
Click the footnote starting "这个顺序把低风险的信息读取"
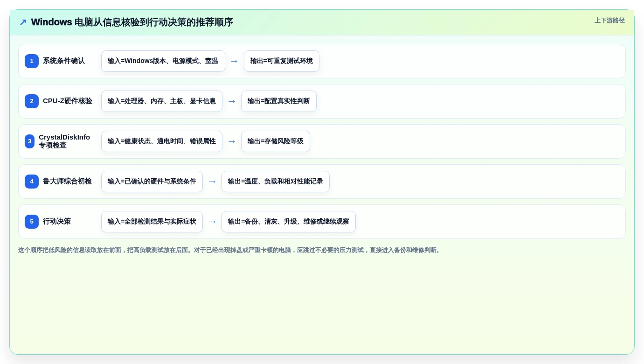coord(230,250)
